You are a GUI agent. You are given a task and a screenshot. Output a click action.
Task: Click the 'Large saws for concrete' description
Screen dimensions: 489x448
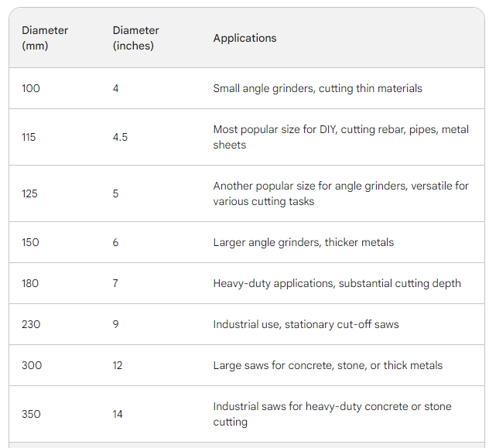click(327, 365)
